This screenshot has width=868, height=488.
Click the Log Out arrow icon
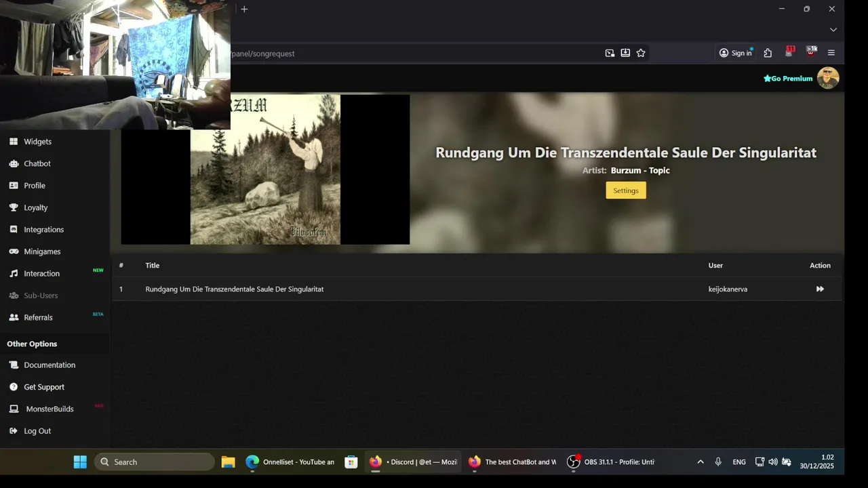click(x=14, y=431)
